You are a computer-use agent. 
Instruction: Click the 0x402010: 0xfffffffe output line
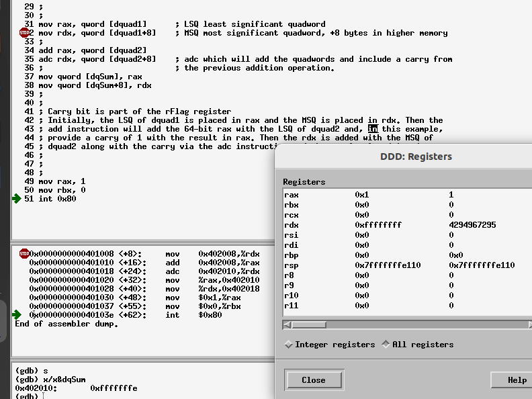pyautogui.click(x=77, y=388)
